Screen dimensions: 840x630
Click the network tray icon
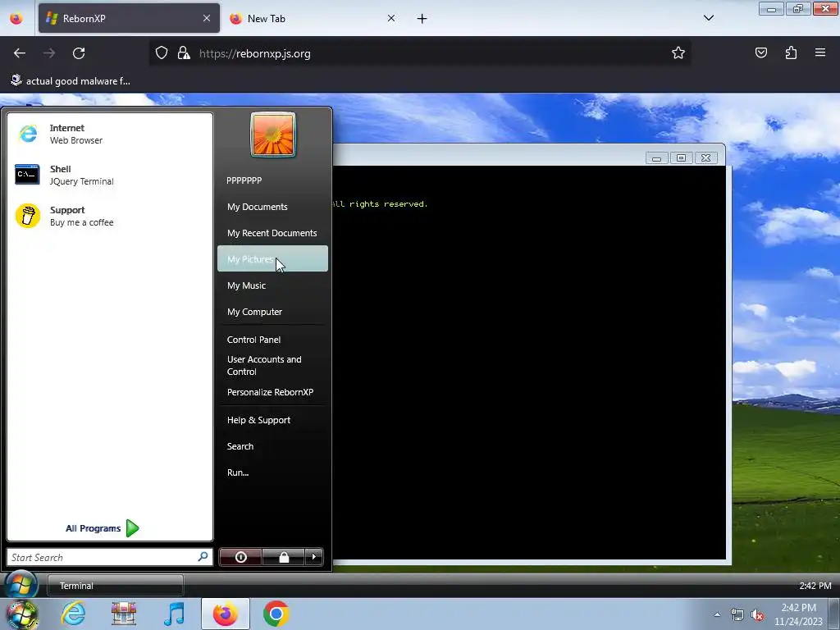(x=737, y=614)
